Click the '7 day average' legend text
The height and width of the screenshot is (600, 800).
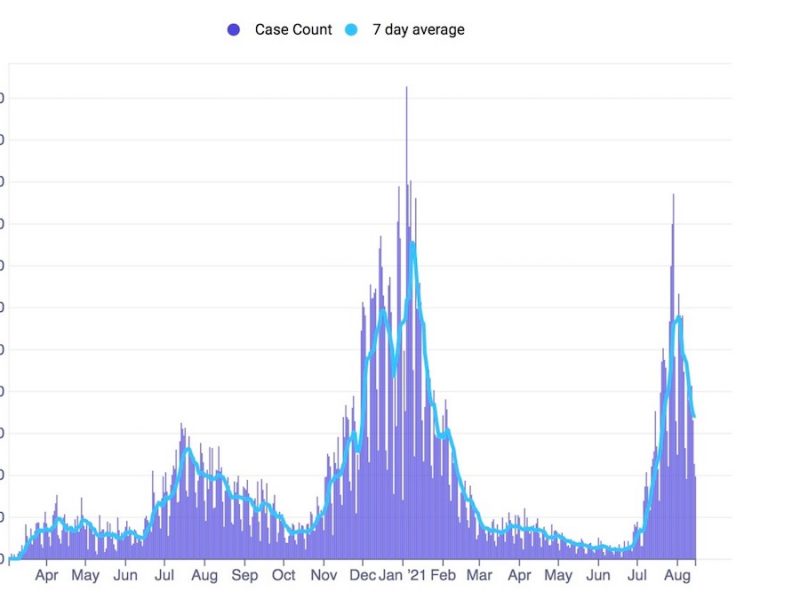coord(418,30)
